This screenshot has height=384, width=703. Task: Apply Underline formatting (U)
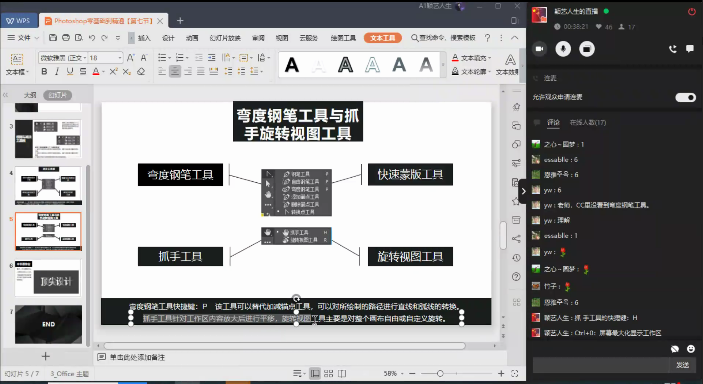pyautogui.click(x=69, y=71)
